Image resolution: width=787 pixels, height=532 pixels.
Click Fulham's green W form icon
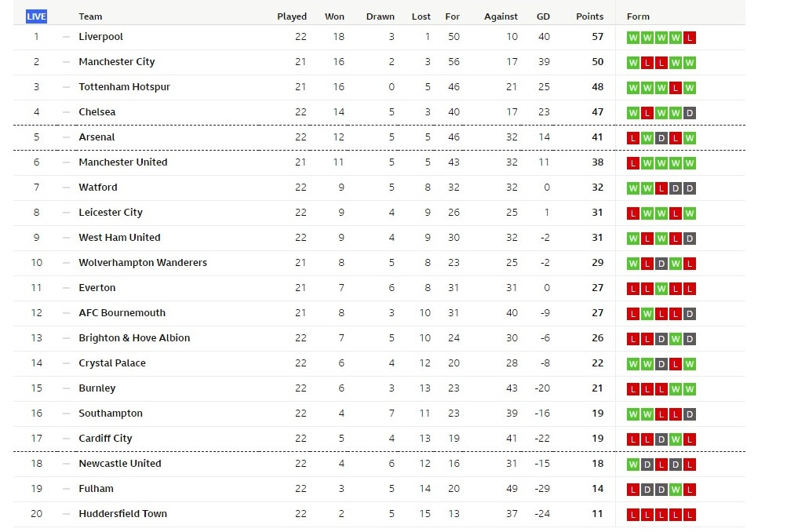click(x=676, y=490)
